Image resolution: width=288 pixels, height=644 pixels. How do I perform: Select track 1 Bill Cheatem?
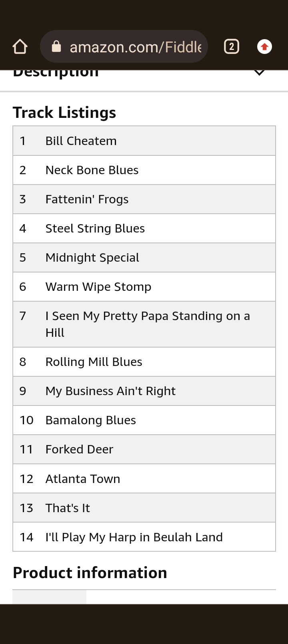pos(144,141)
